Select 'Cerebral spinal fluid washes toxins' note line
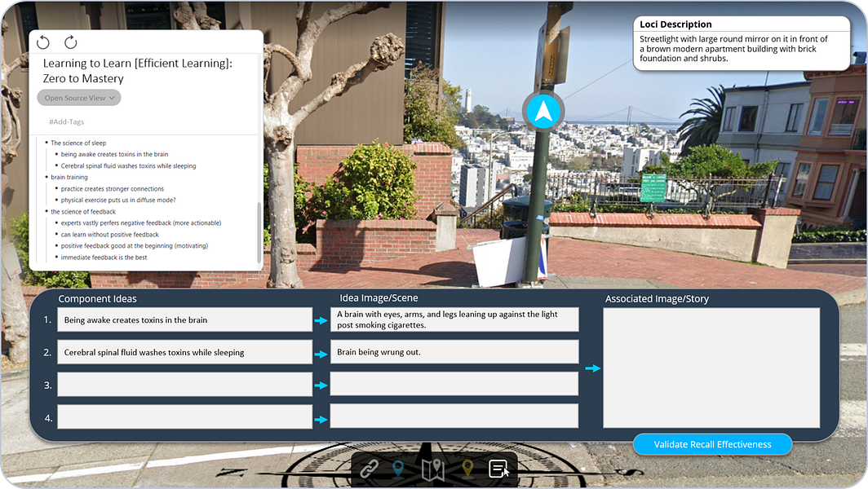Image resolution: width=868 pixels, height=489 pixels. click(128, 166)
